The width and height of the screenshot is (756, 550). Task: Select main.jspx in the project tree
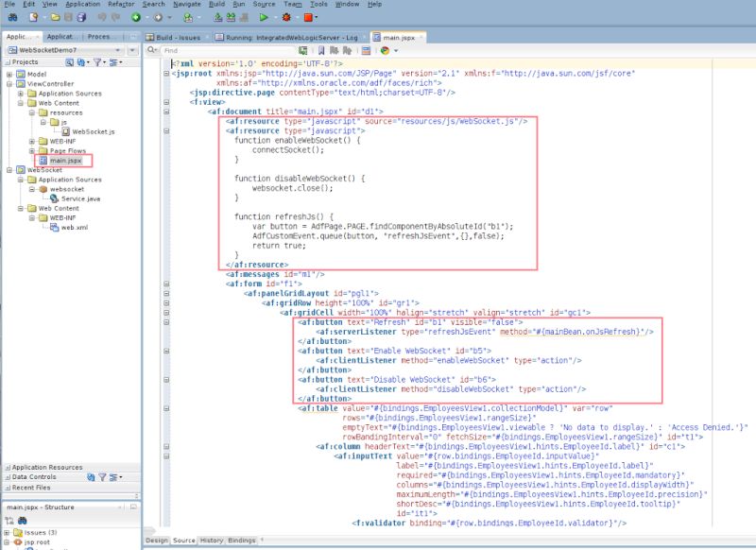65,161
